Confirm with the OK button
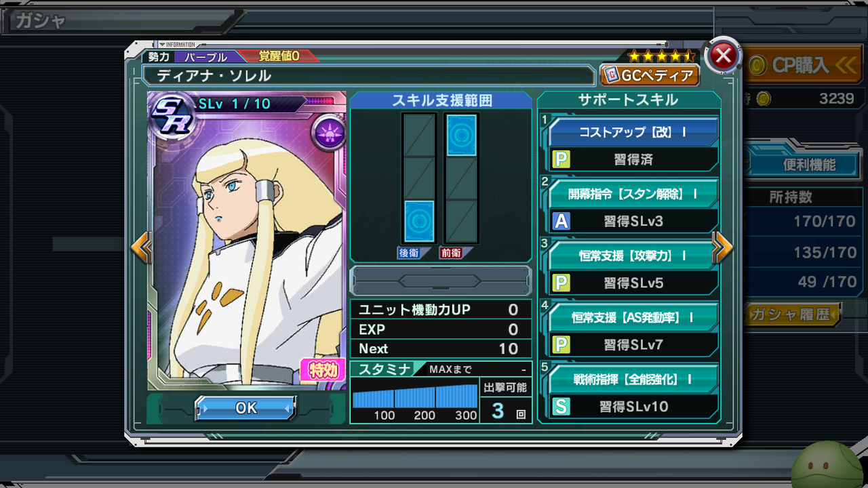Viewport: 868px width, 488px height. [x=246, y=407]
